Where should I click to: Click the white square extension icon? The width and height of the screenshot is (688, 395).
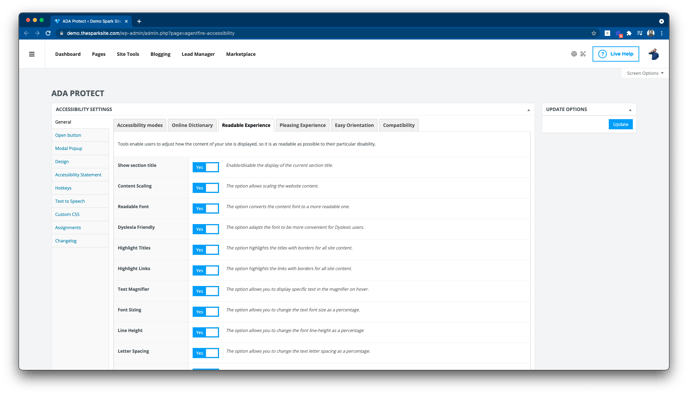pos(607,33)
